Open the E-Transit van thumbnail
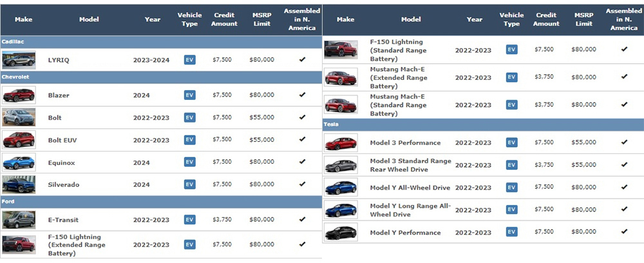The image size is (644, 263). (x=19, y=219)
